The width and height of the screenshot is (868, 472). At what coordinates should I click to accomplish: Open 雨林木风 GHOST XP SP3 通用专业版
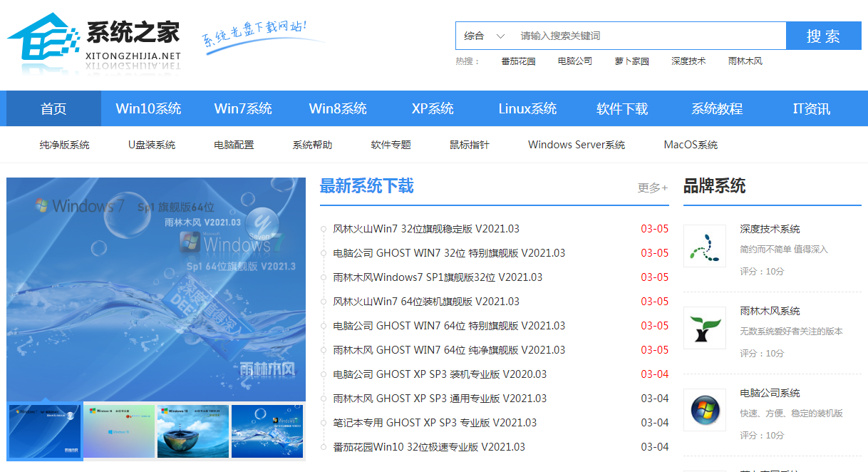click(440, 399)
